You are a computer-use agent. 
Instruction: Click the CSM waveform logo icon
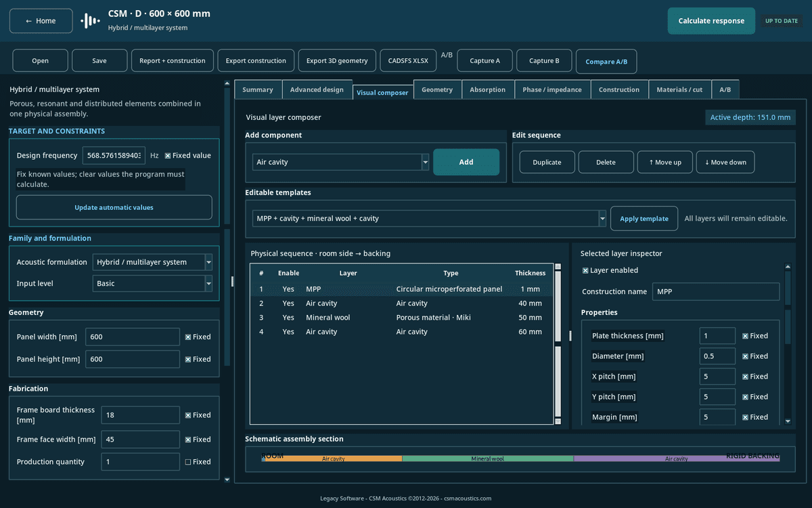(90, 21)
